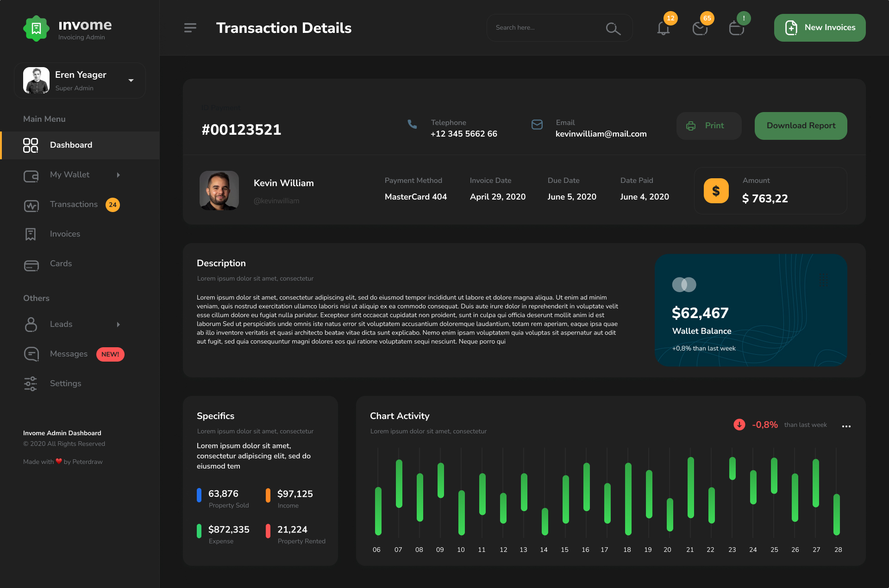Click the Download Report button

(801, 125)
